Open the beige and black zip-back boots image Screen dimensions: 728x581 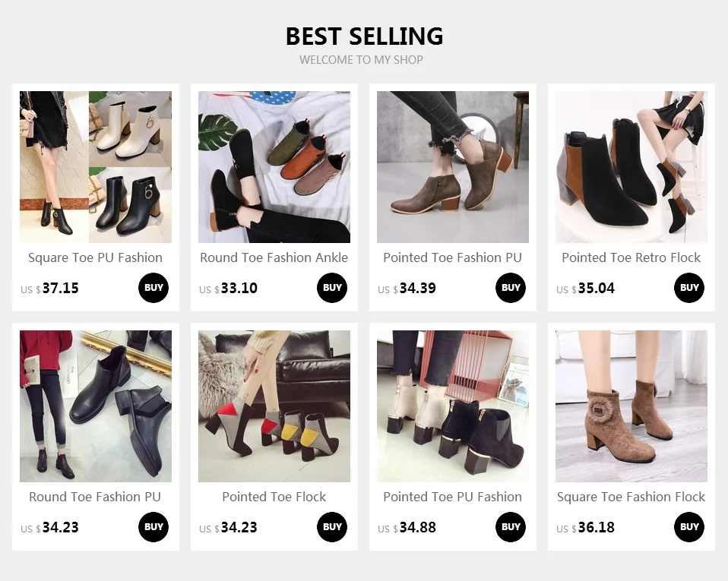click(x=453, y=406)
